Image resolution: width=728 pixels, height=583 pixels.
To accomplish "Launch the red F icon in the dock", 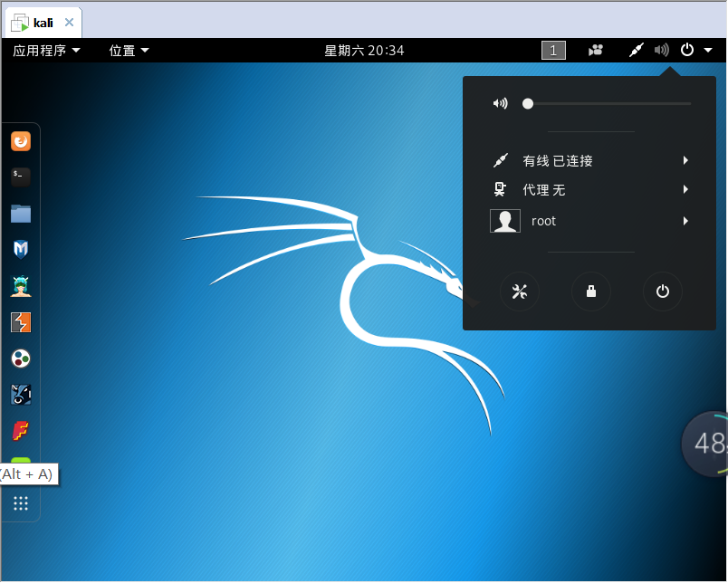I will click(x=21, y=431).
